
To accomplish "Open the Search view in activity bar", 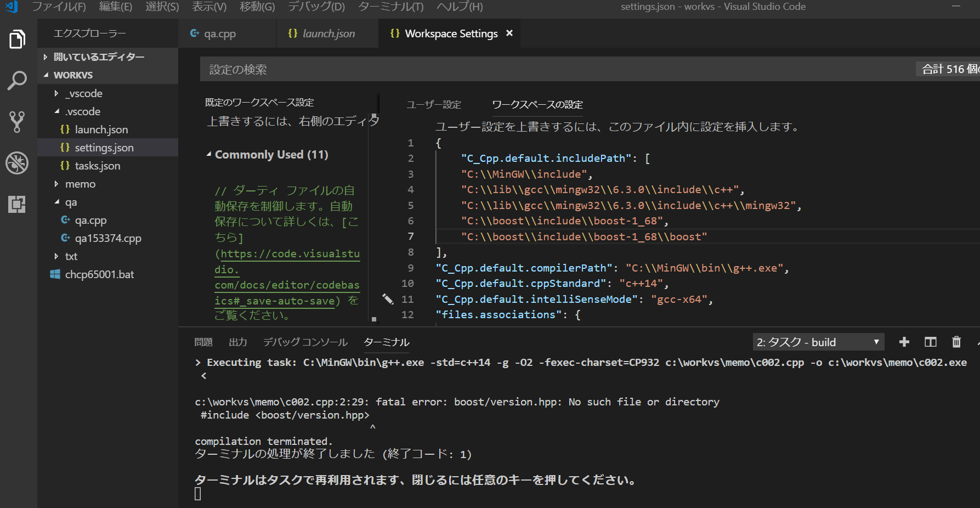I will click(18, 81).
